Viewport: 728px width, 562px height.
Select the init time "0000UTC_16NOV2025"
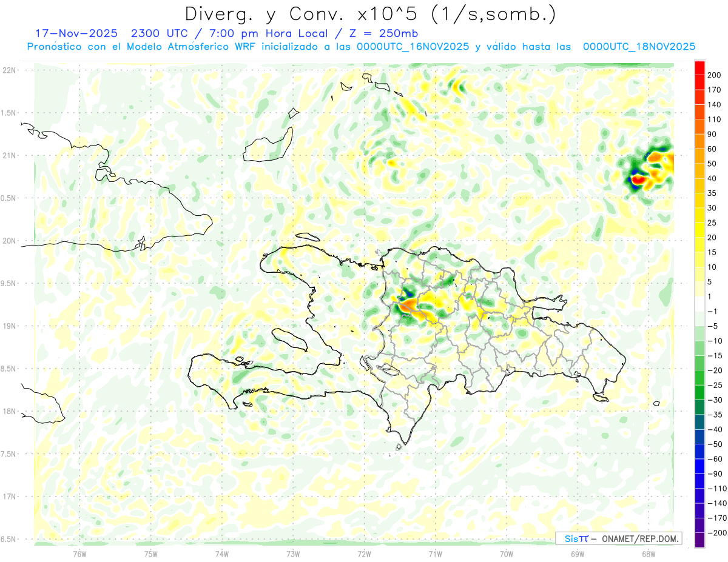click(413, 47)
